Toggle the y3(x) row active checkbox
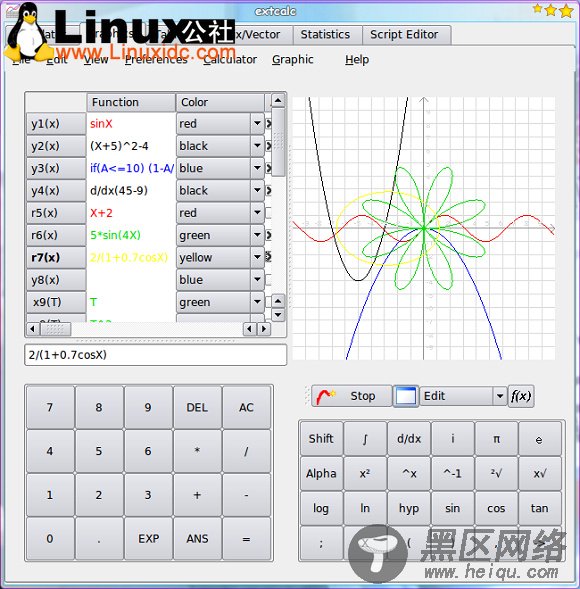The width and height of the screenshot is (580, 589). 268,168
